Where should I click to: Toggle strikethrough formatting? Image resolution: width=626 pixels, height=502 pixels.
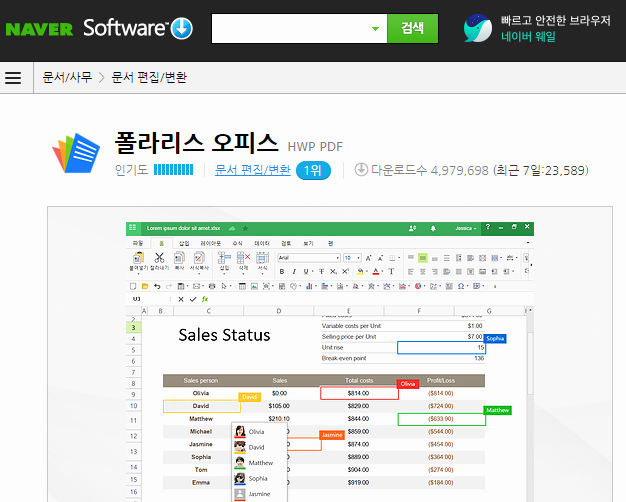[x=321, y=272]
